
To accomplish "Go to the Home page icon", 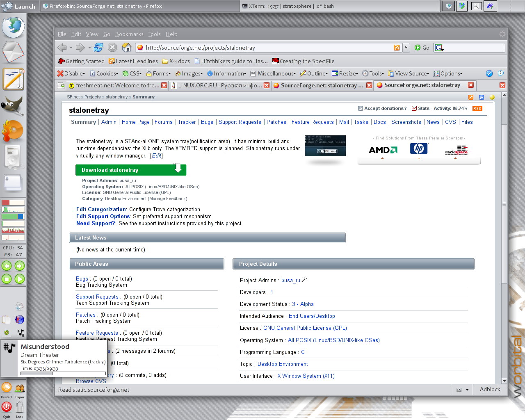I will coord(127,47).
